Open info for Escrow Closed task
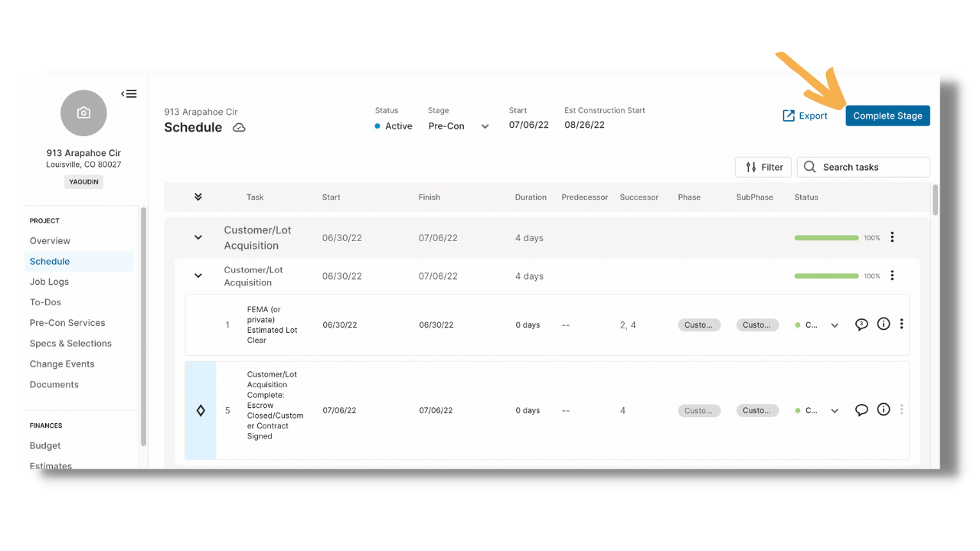980x551 pixels. [884, 410]
